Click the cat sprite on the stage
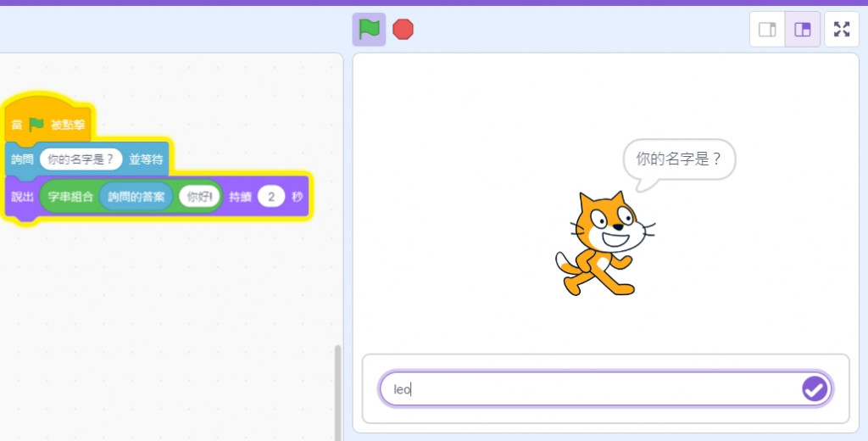 (x=604, y=243)
